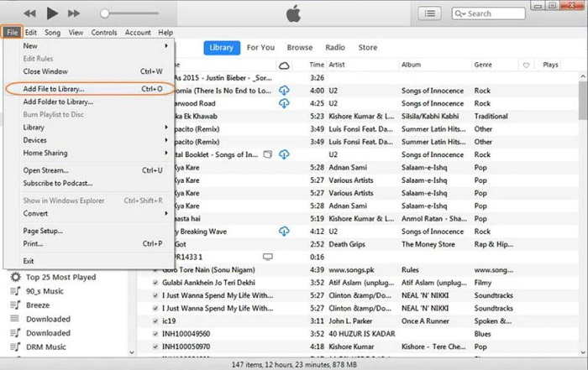Switch to the Library tab

[x=222, y=48]
